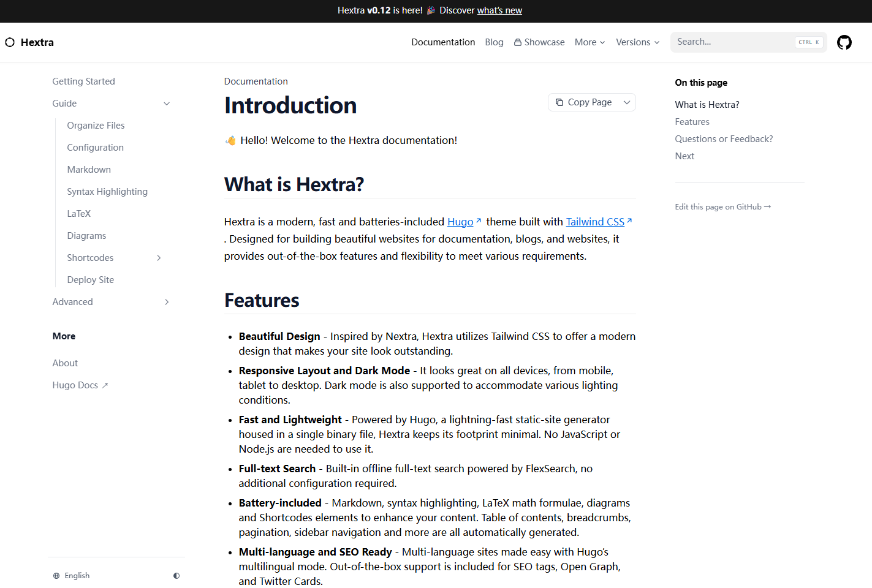Click the Documentation breadcrumb text
This screenshot has height=588, width=872.
click(256, 81)
